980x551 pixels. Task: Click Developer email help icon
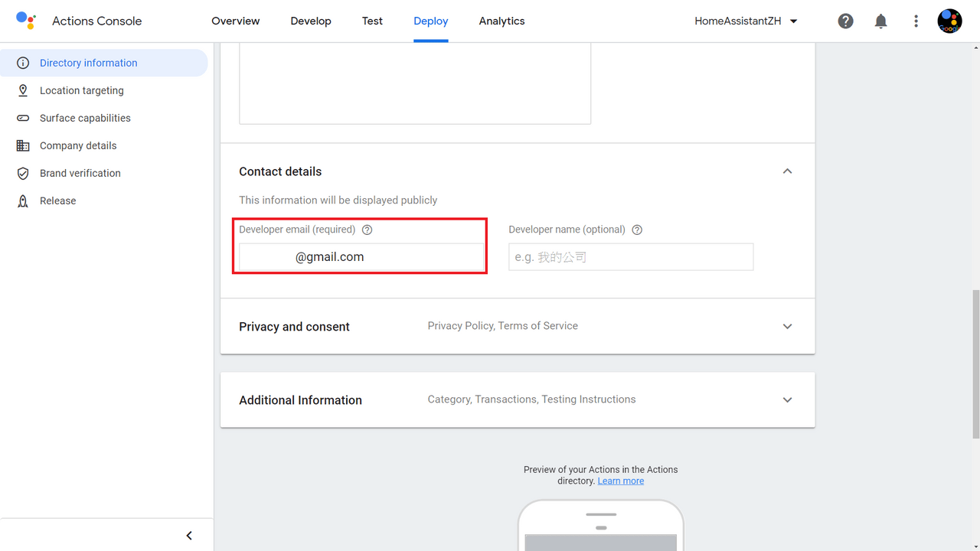(367, 230)
